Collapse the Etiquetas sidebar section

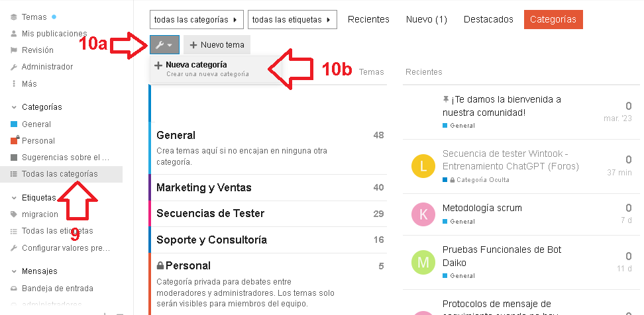[15, 198]
